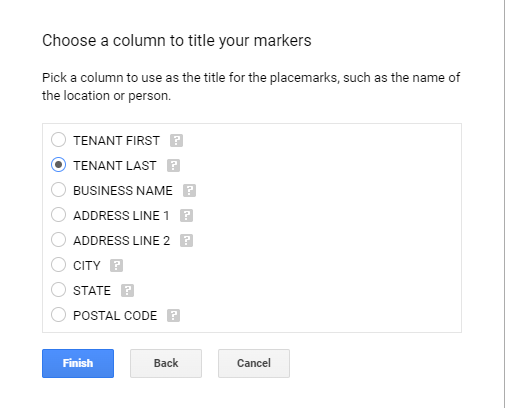
Task: Open help icon beside TENANT LAST
Action: (x=173, y=165)
